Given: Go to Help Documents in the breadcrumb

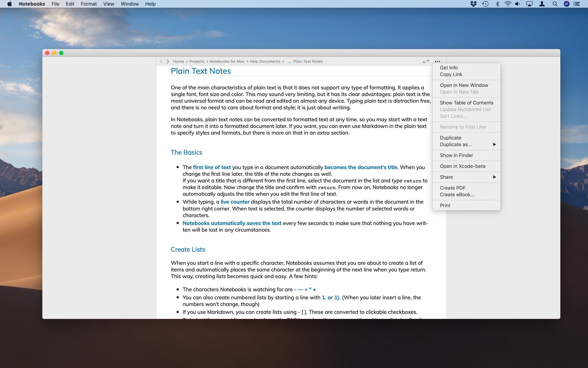Looking at the screenshot, I should tap(265, 61).
